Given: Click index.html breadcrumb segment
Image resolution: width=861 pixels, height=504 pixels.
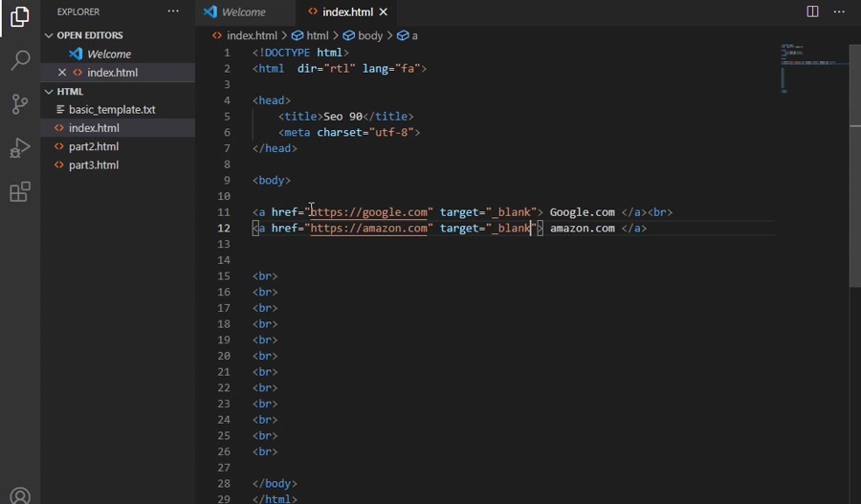Looking at the screenshot, I should (246, 35).
